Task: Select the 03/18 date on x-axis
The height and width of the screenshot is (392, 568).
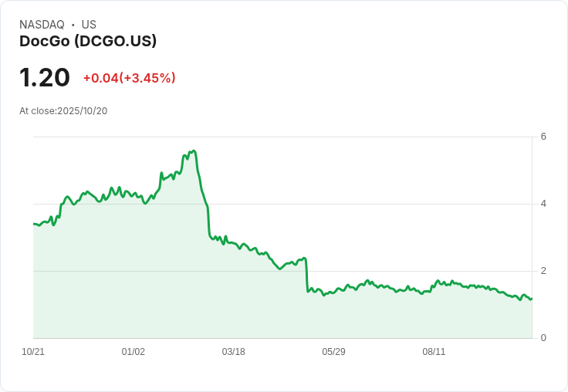Action: point(233,352)
